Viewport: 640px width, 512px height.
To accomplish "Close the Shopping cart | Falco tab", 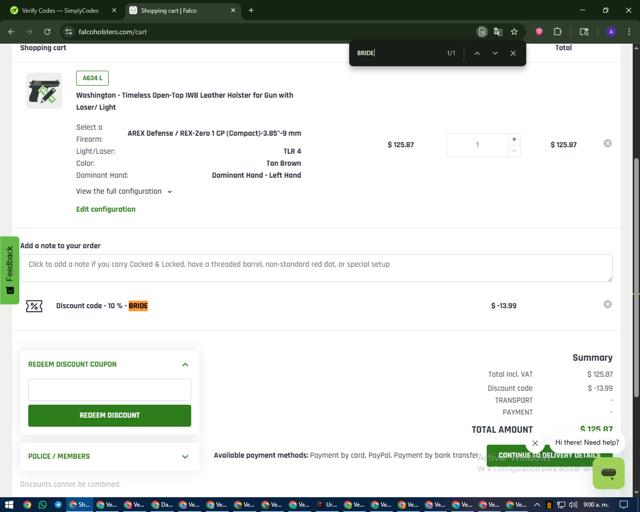I will point(233,11).
